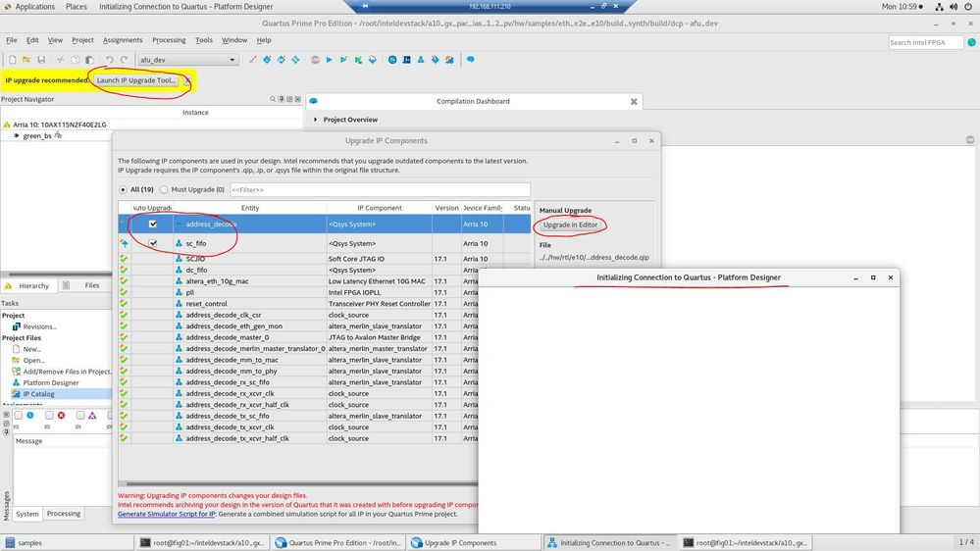Select the Must Upgrade (0) radio button

(164, 189)
